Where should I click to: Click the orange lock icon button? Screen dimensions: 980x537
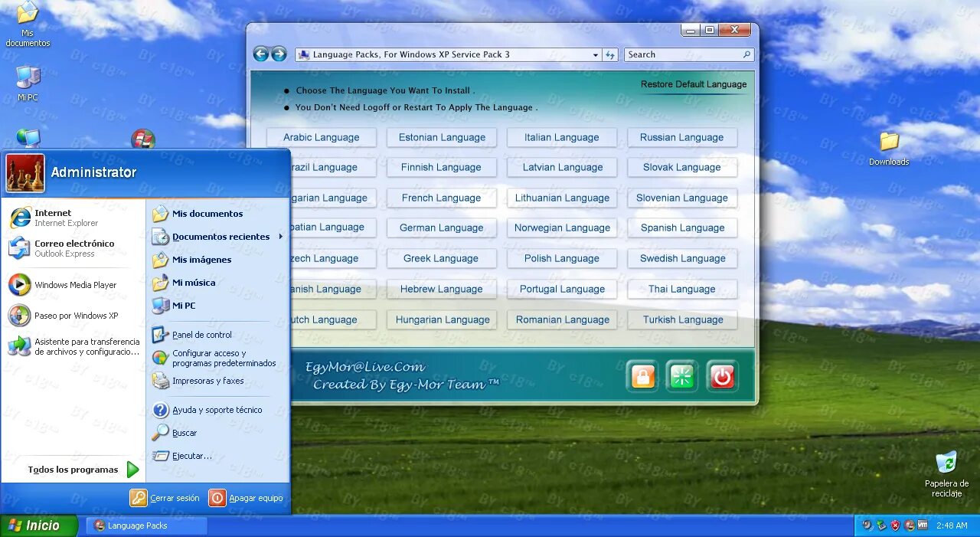[643, 376]
